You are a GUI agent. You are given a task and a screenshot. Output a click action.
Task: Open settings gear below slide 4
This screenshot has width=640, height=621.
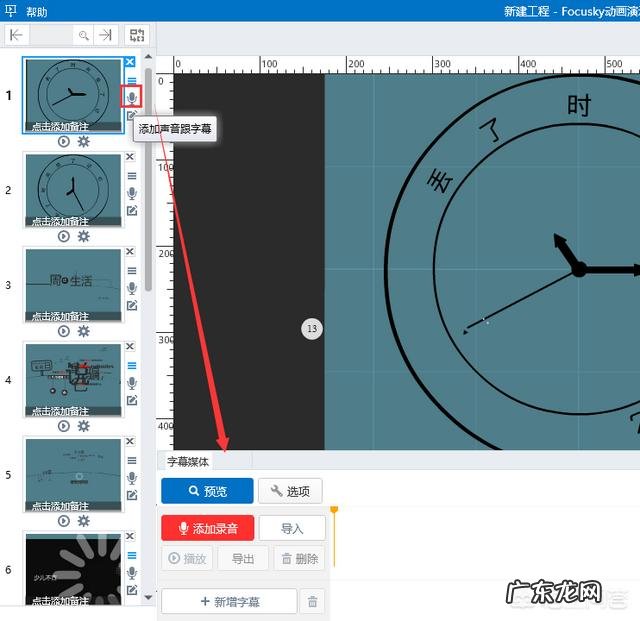pos(84,426)
